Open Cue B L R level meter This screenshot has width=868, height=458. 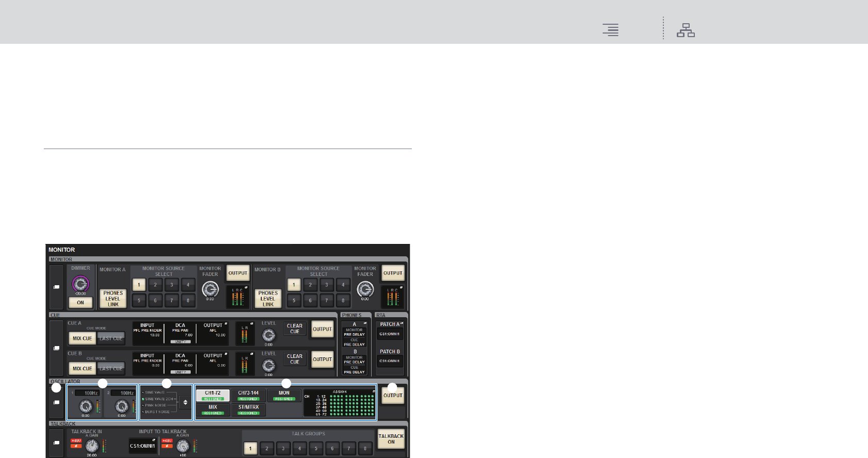pyautogui.click(x=244, y=364)
